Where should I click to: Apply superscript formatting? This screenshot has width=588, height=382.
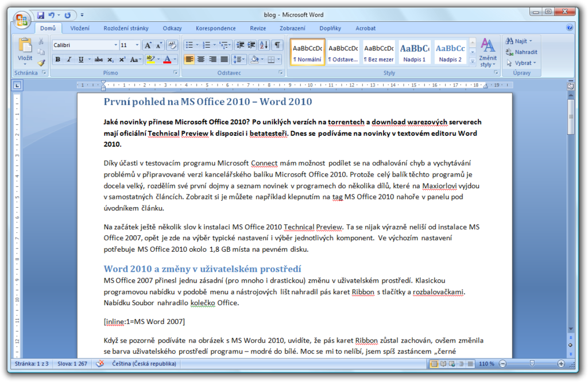tap(122, 60)
